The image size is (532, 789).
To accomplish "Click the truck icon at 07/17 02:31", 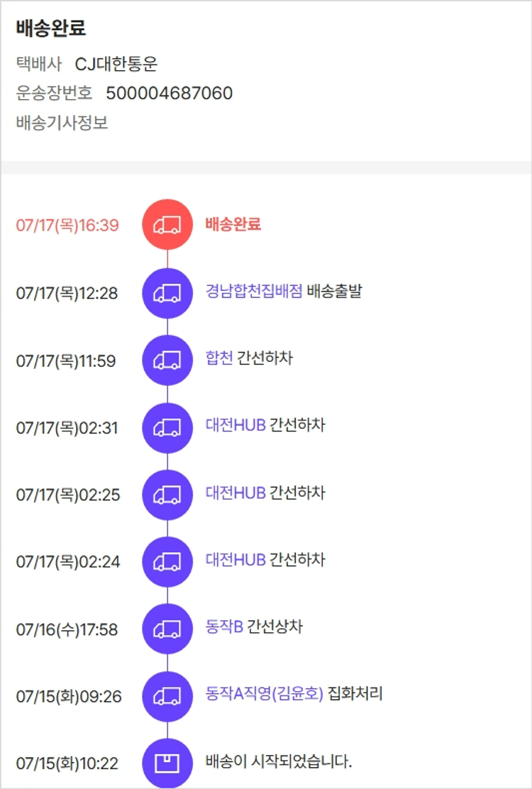I will (x=167, y=428).
